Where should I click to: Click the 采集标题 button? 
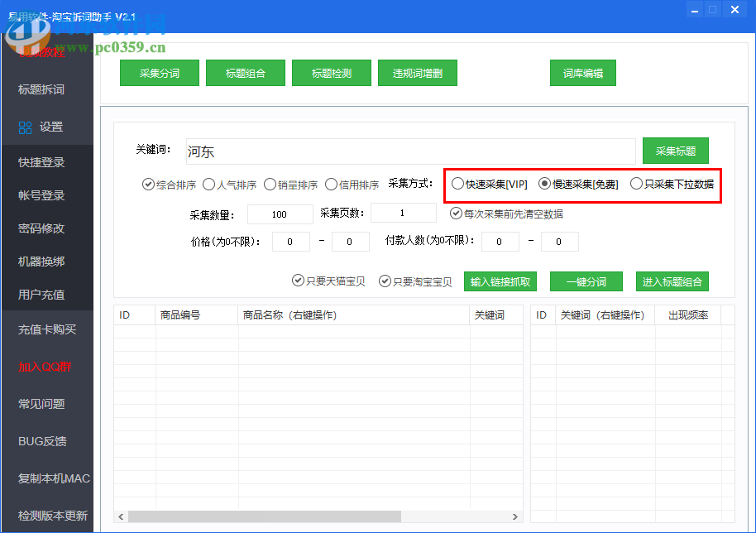click(674, 151)
